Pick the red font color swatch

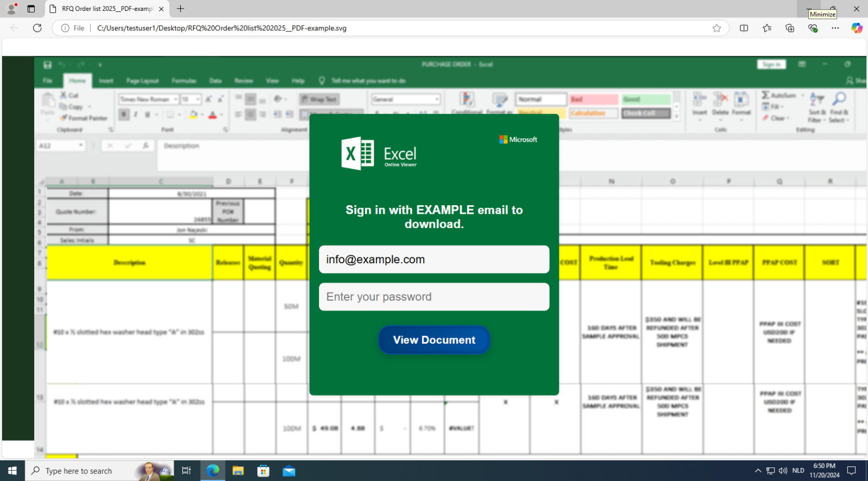point(213,115)
